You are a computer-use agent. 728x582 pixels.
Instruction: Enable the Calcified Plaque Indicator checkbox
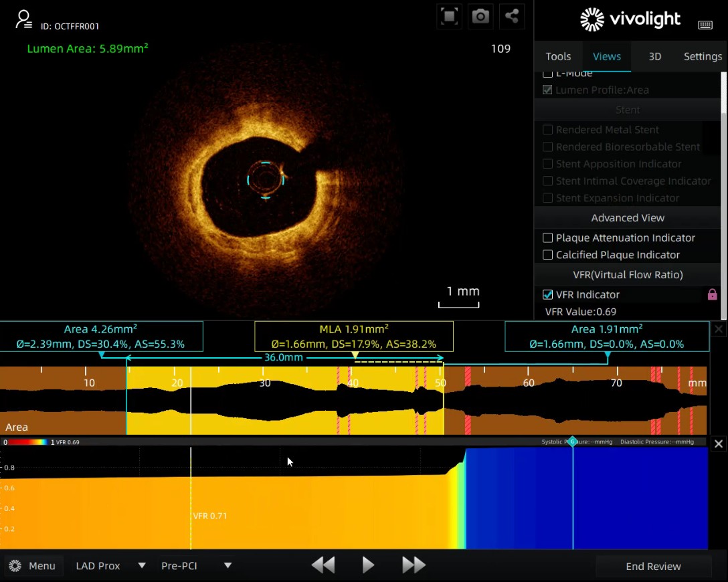pos(547,255)
